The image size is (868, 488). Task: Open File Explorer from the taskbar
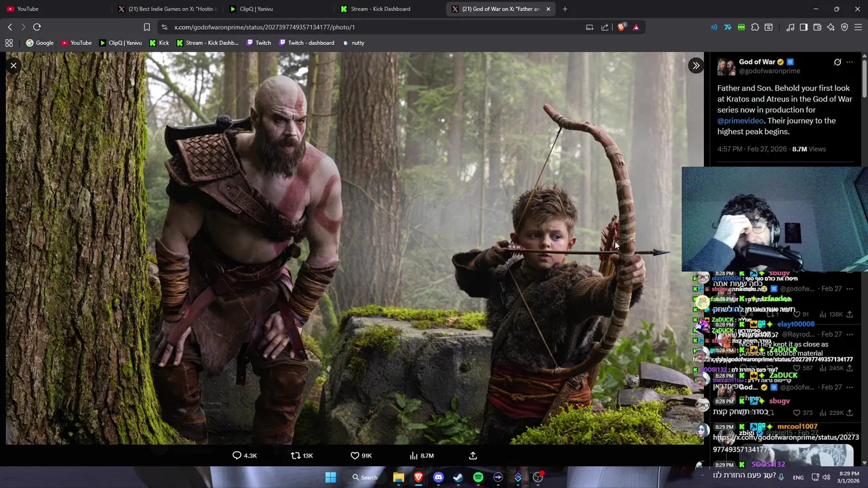(399, 477)
